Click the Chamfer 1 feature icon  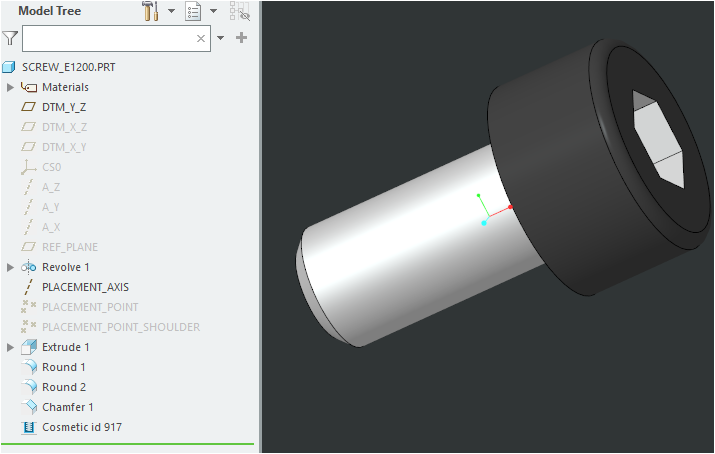(x=29, y=407)
